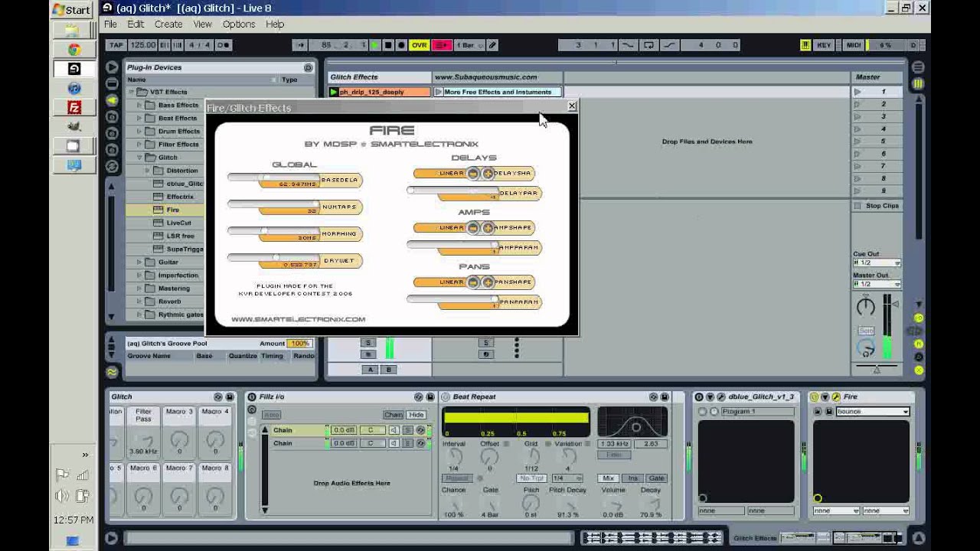The height and width of the screenshot is (551, 980).
Task: Collapse the VST Effects folder
Action: (132, 92)
